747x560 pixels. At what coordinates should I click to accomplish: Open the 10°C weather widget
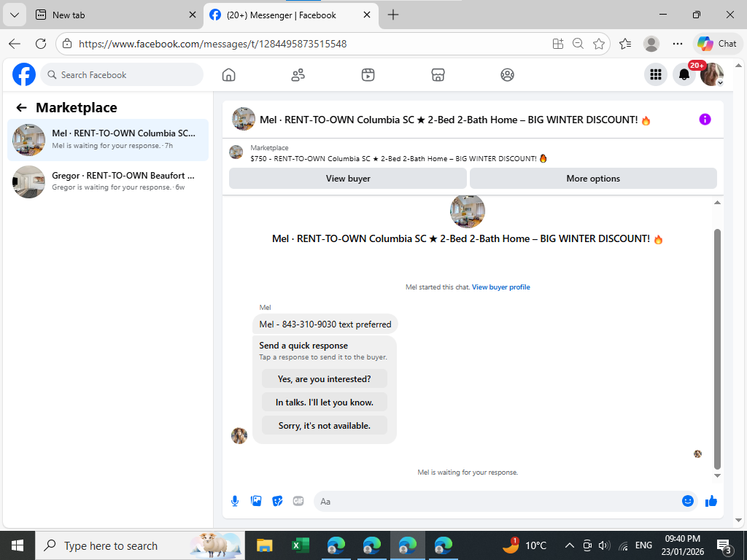point(525,545)
